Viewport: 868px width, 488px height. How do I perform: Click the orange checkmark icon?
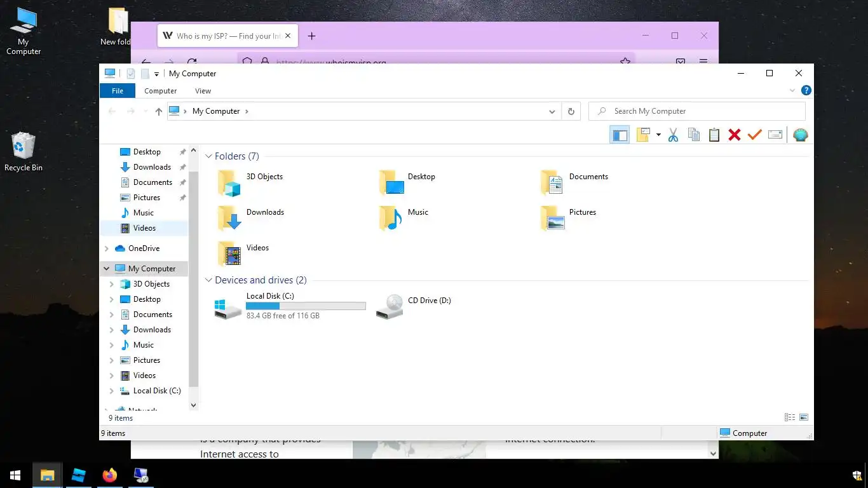(754, 135)
